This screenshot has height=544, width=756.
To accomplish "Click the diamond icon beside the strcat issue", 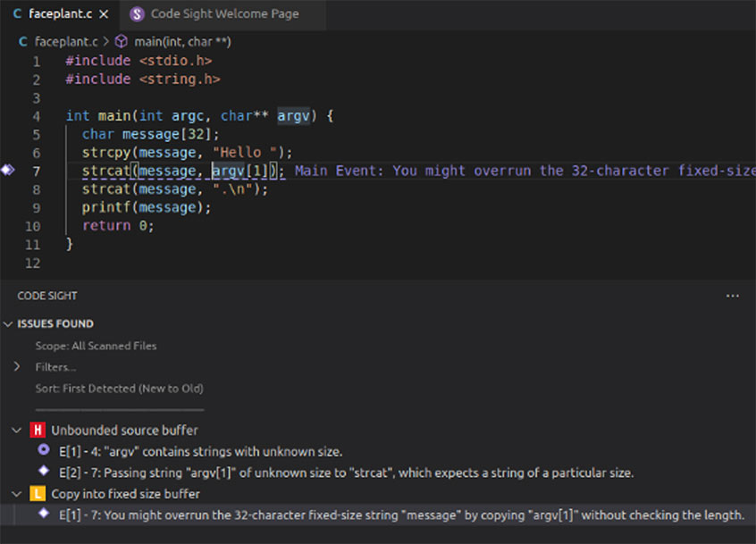I will pos(42,473).
